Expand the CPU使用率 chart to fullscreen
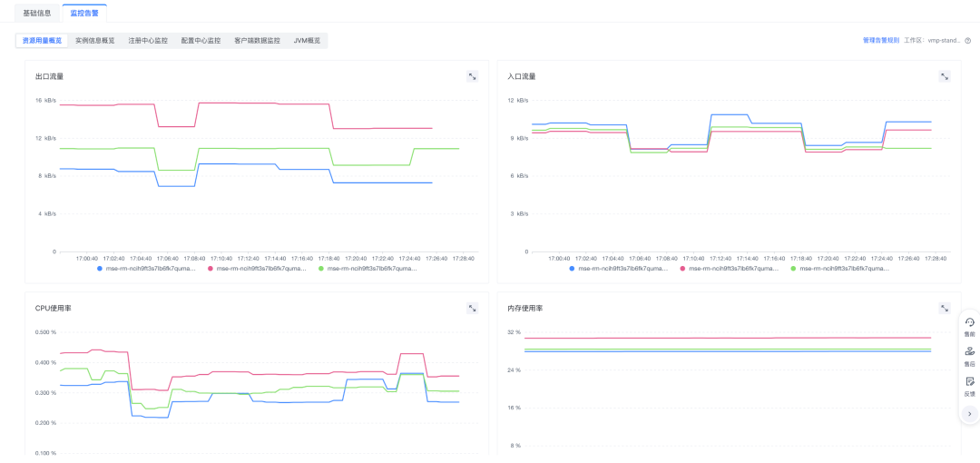This screenshot has height=463, width=980. pyautogui.click(x=473, y=309)
